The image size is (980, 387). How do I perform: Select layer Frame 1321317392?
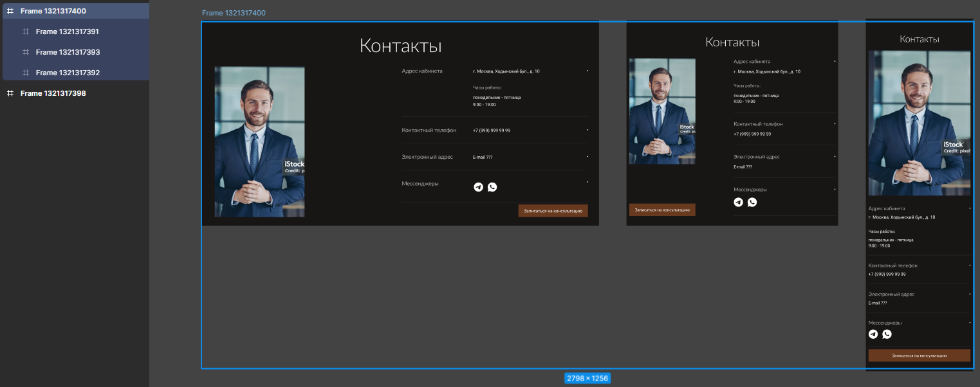[68, 73]
